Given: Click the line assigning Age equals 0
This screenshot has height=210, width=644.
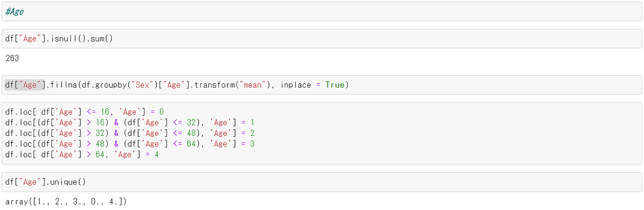Looking at the screenshot, I should [x=85, y=112].
